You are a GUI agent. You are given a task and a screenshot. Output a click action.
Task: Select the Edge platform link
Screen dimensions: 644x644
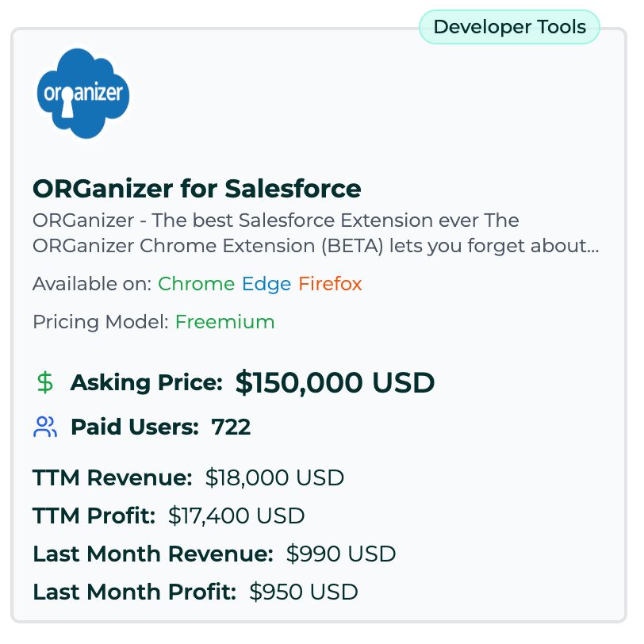coord(266,284)
